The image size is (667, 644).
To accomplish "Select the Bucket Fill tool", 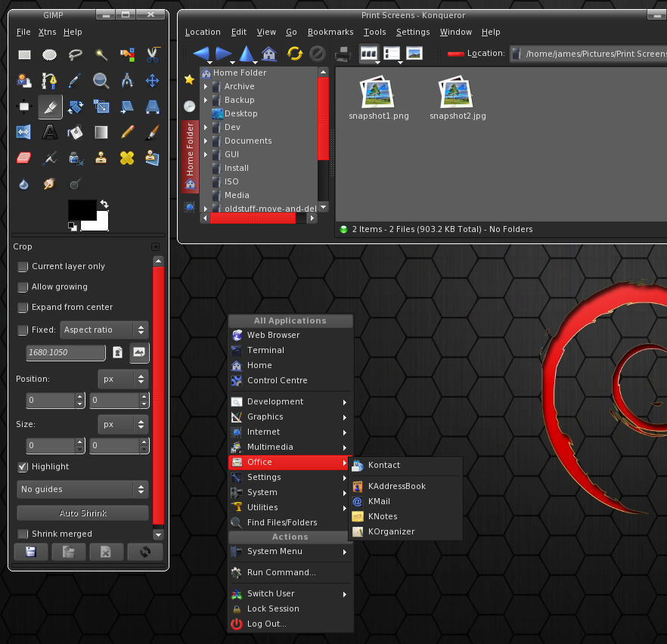I will tap(76, 132).
